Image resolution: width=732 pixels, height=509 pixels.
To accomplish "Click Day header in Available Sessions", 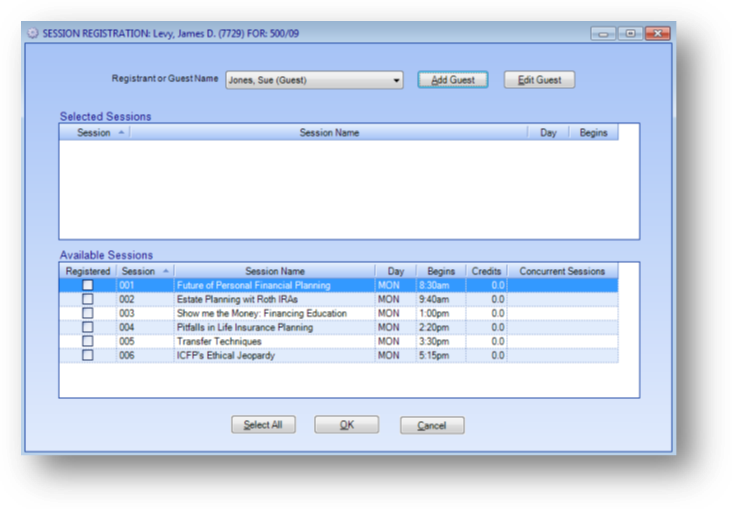I will [395, 271].
